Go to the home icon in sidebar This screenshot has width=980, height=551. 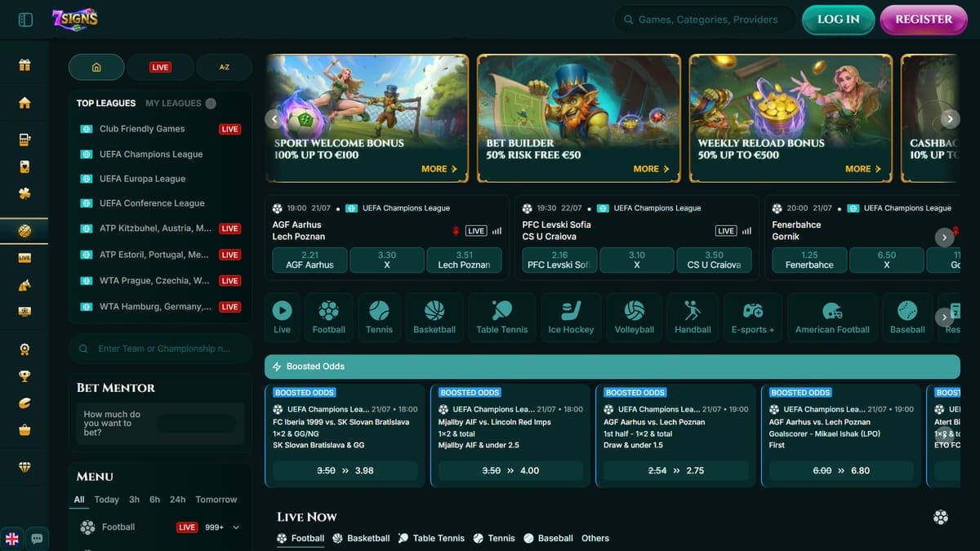click(x=24, y=103)
